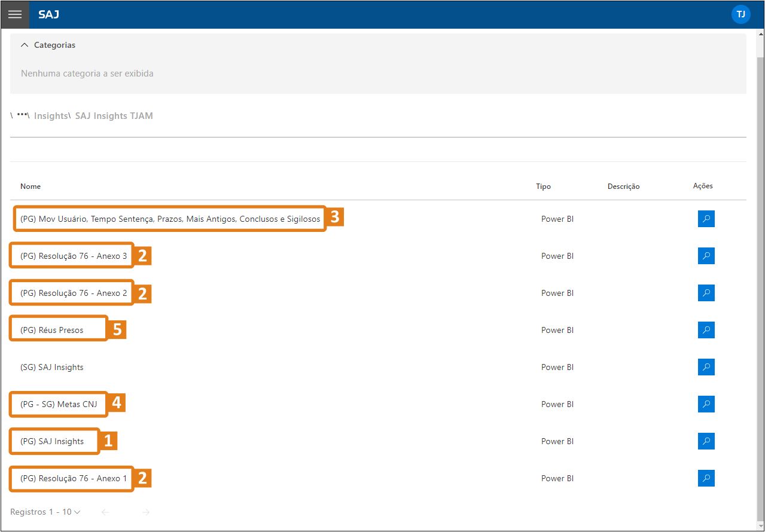Expand the breadcrumb ellipsis path
Screen dimensions: 765x532
pos(23,115)
